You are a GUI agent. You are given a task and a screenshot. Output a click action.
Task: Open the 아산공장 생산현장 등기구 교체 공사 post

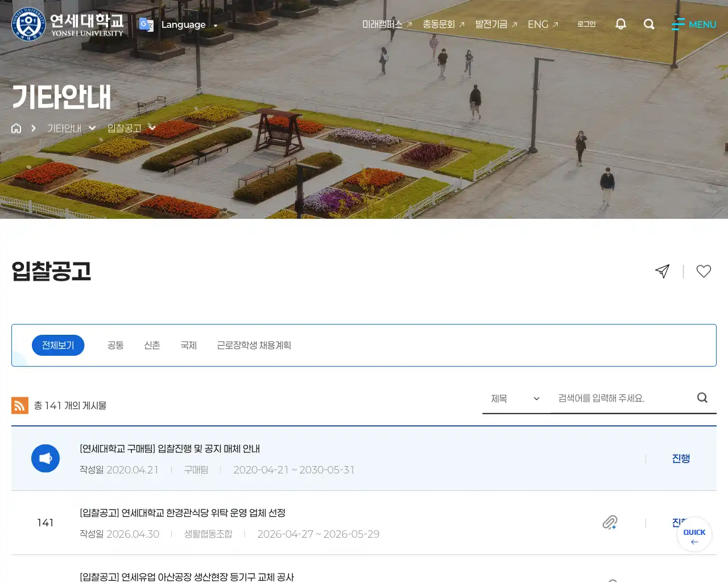coord(187,576)
